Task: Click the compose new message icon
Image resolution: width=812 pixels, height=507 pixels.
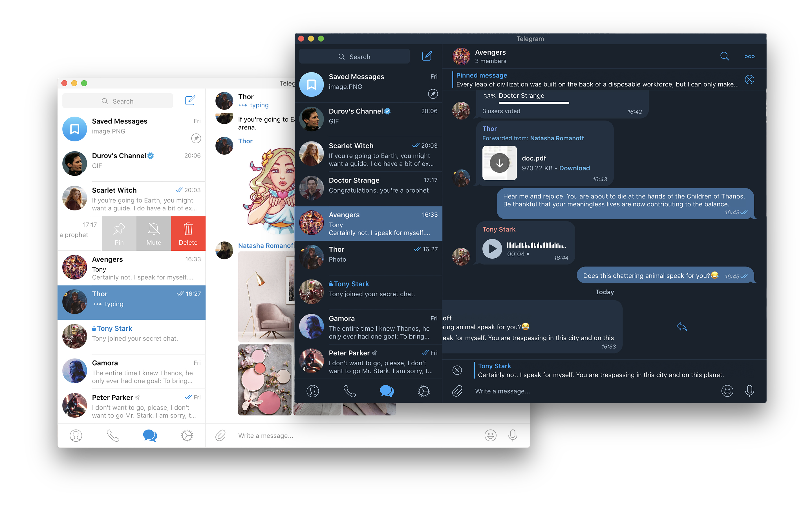Action: point(427,56)
